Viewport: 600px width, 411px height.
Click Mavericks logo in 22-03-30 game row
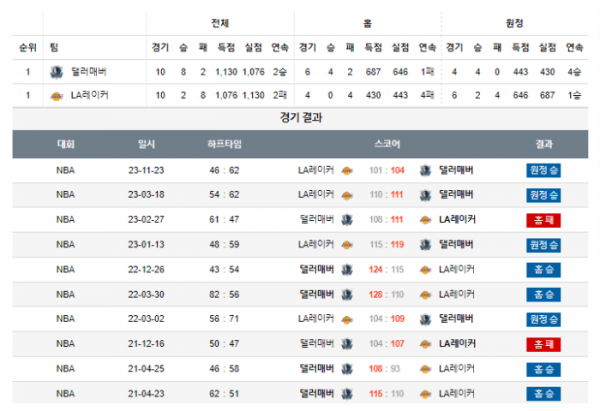click(x=347, y=295)
